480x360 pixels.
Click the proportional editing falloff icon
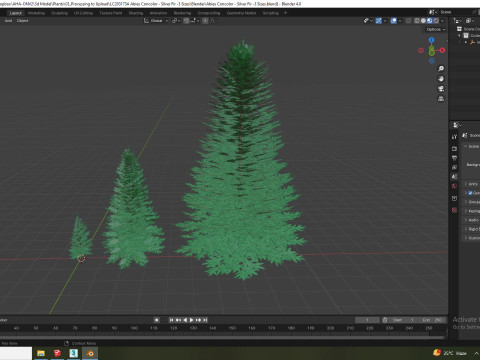pyautogui.click(x=213, y=21)
